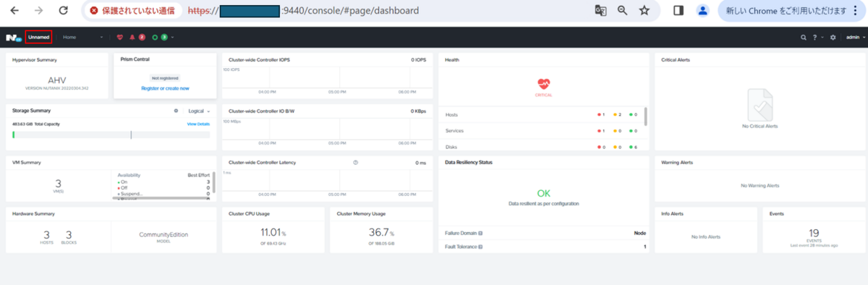Open the Logical storage view dropdown
This screenshot has width=868, height=285.
tap(199, 111)
